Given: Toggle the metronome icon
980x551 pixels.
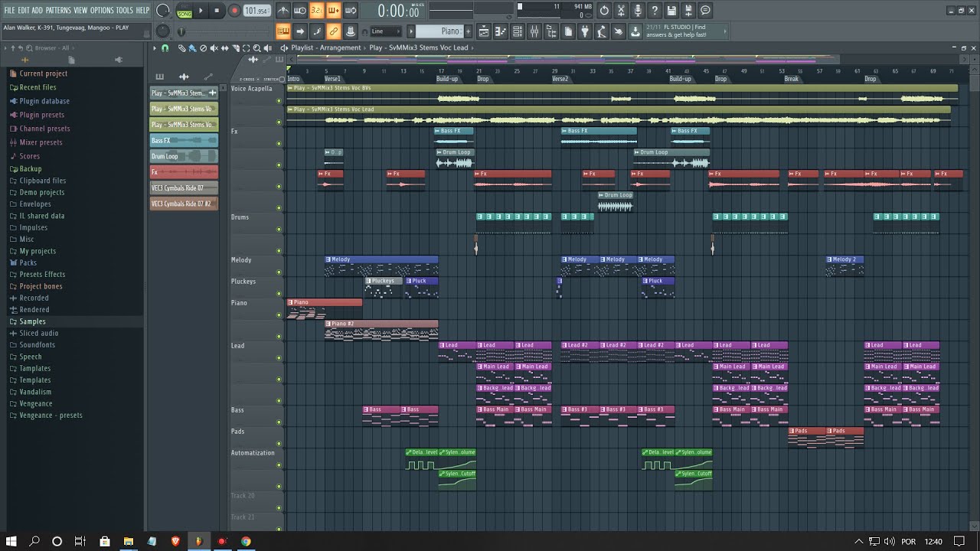Looking at the screenshot, I should pyautogui.click(x=283, y=11).
